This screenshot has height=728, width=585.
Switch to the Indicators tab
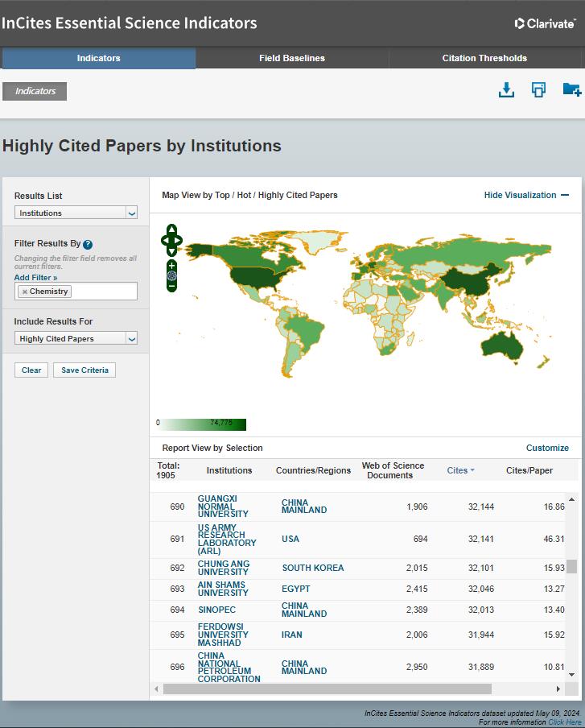tap(98, 58)
